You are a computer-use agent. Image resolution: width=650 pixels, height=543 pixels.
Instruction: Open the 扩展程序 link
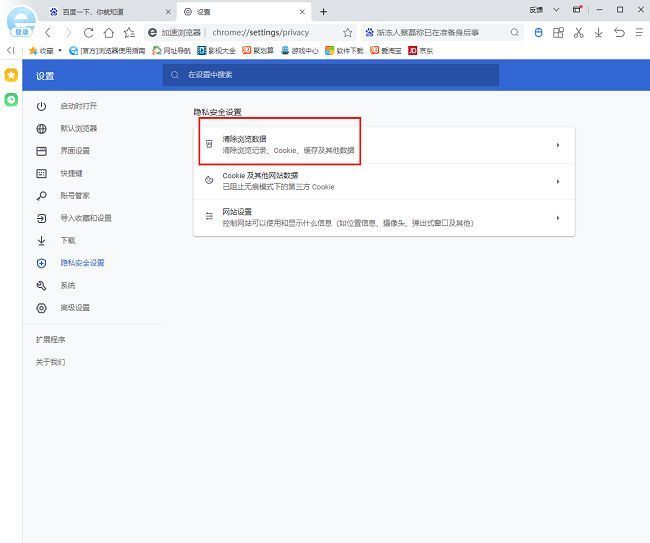(50, 340)
